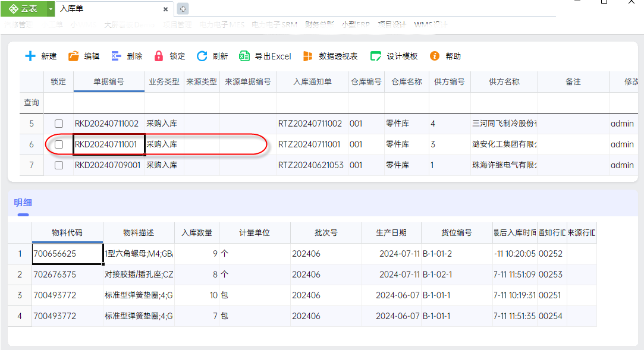
Task: Select row number 3 in the detail grid
Action: click(x=20, y=295)
